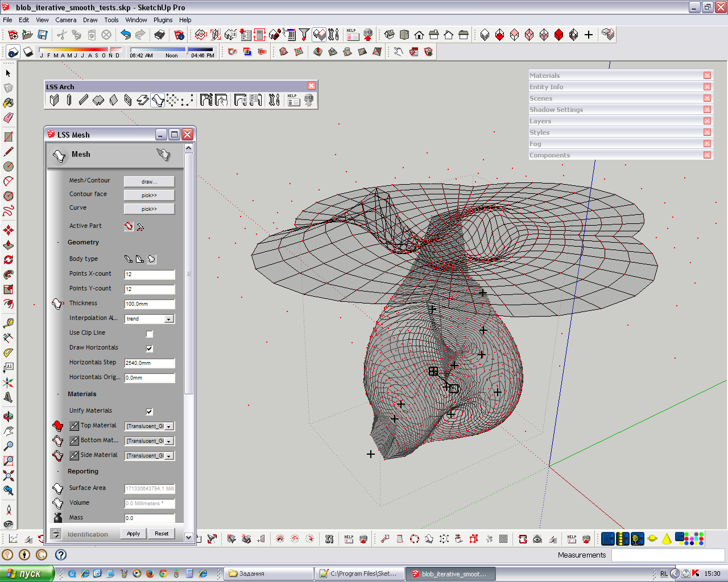Click the Contour face pick>> button
The width and height of the screenshot is (728, 582).
coord(150,196)
